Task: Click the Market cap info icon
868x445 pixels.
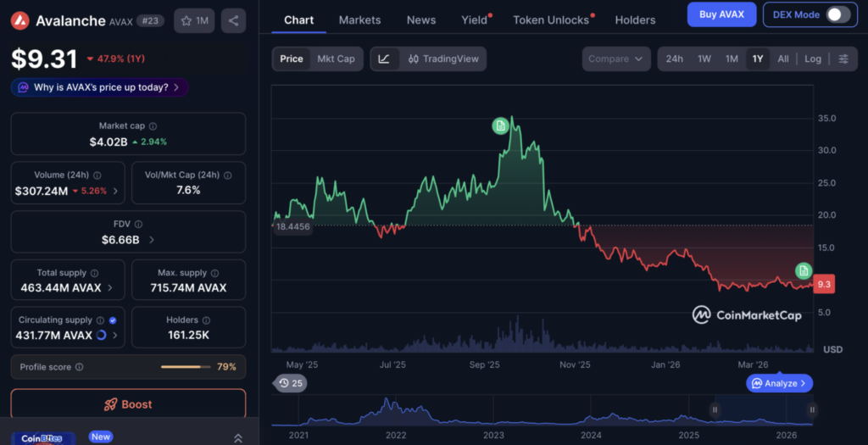Action: tap(153, 125)
